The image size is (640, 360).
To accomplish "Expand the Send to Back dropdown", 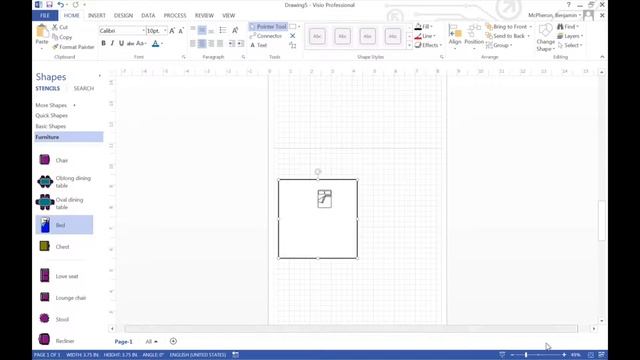I will pyautogui.click(x=528, y=36).
